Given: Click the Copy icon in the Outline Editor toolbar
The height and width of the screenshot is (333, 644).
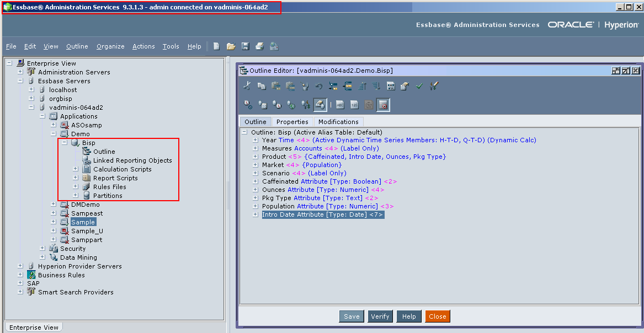Looking at the screenshot, I should tap(261, 86).
